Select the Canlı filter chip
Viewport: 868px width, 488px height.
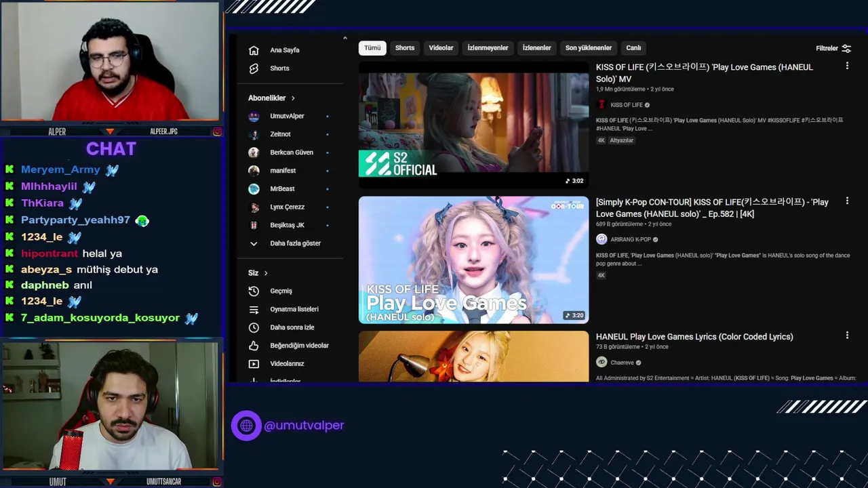[633, 48]
